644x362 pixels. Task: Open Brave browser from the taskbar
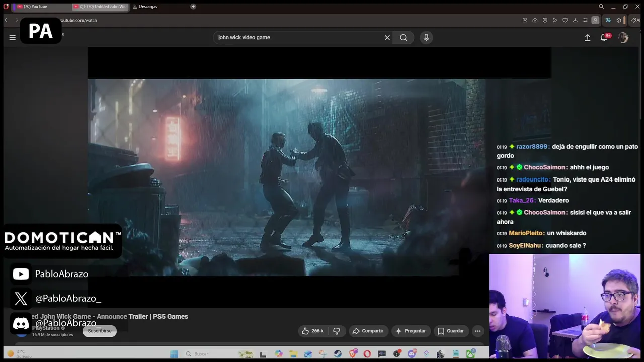[353, 354]
